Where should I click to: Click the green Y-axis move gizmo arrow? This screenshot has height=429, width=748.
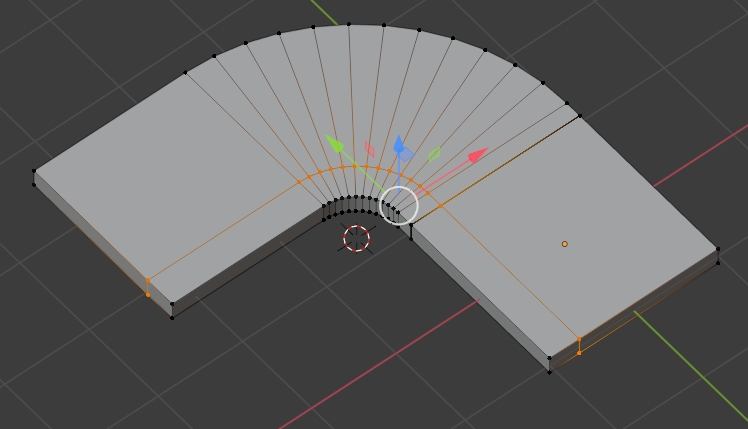click(x=335, y=144)
